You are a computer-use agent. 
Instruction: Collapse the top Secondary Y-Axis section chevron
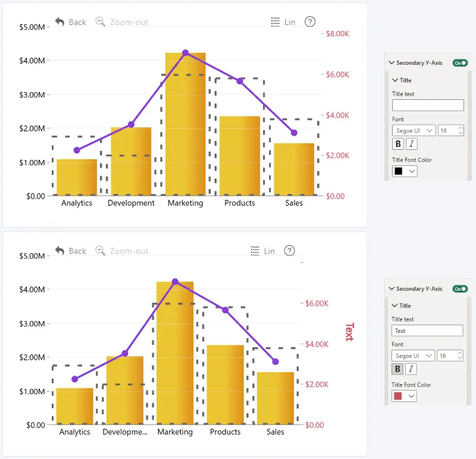pyautogui.click(x=392, y=62)
